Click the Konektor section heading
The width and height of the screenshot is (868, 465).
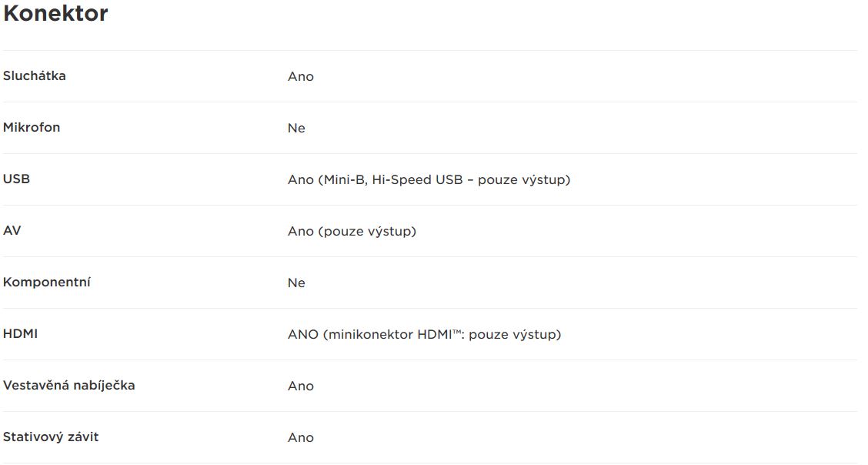[x=55, y=13]
